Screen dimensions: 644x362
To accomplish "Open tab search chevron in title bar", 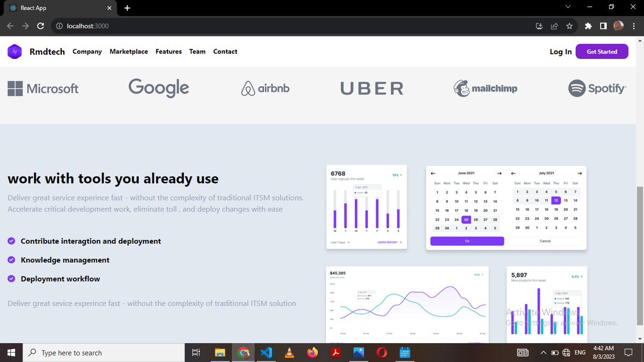I will pyautogui.click(x=568, y=7).
